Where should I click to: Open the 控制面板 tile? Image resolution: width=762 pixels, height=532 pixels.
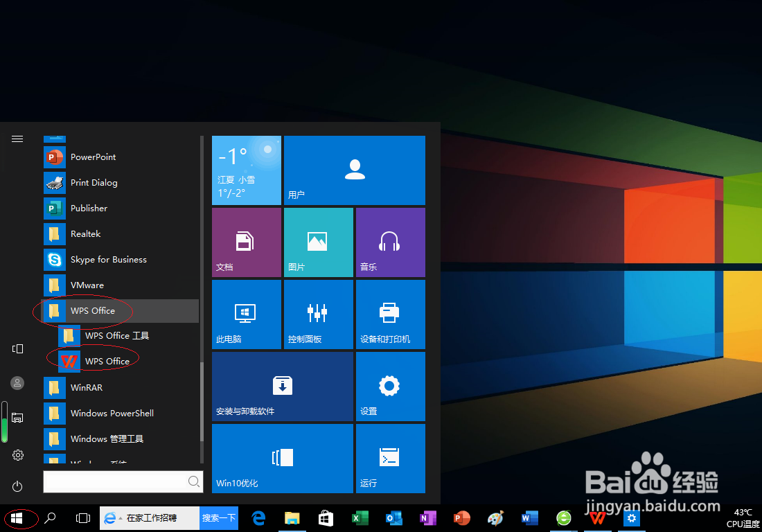[319, 314]
